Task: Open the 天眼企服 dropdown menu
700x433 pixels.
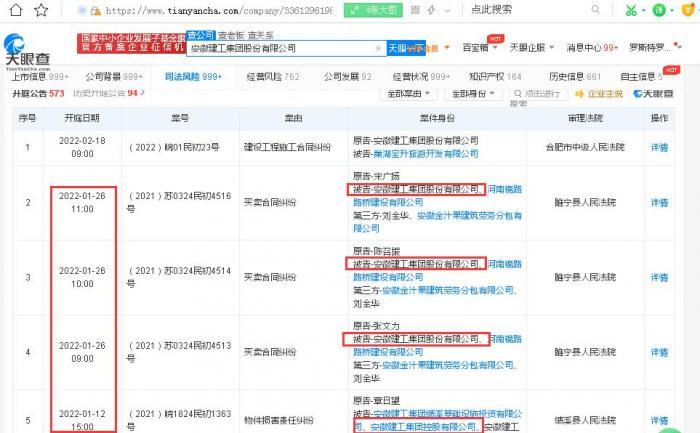Action: 532,47
